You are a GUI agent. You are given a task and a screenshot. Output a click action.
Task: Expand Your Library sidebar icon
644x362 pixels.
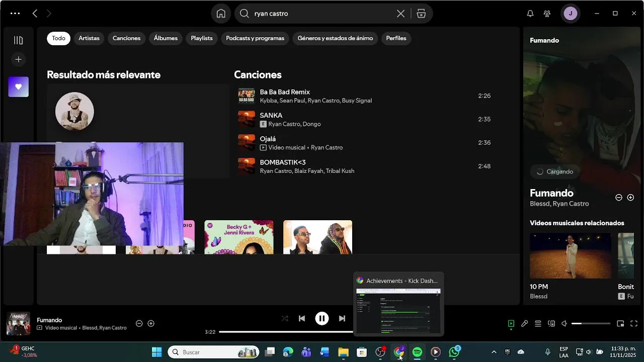[x=19, y=40]
